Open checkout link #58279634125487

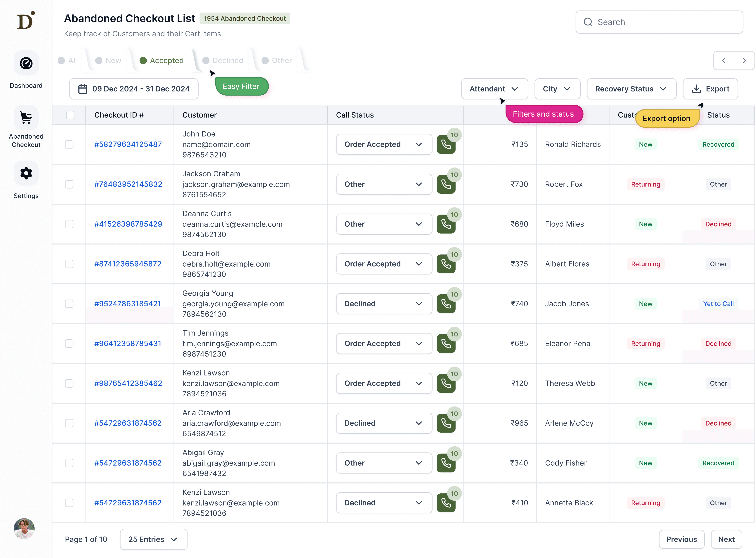128,145
